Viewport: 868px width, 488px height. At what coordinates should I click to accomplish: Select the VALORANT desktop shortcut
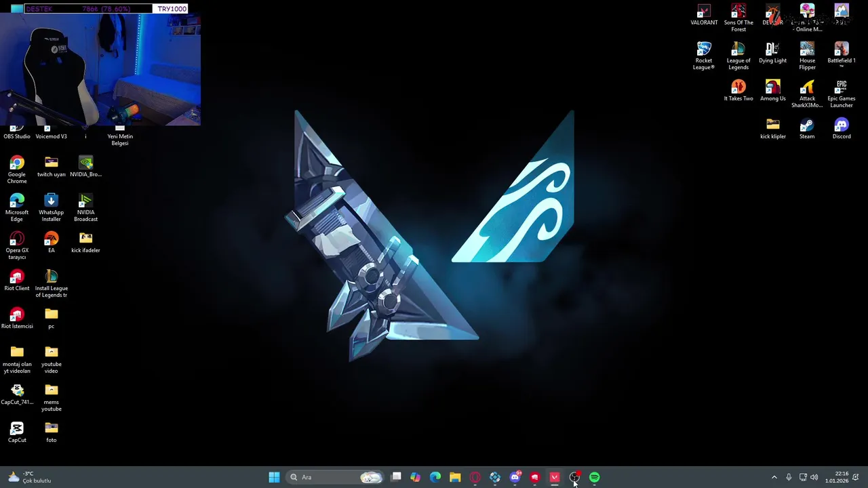[x=704, y=16]
